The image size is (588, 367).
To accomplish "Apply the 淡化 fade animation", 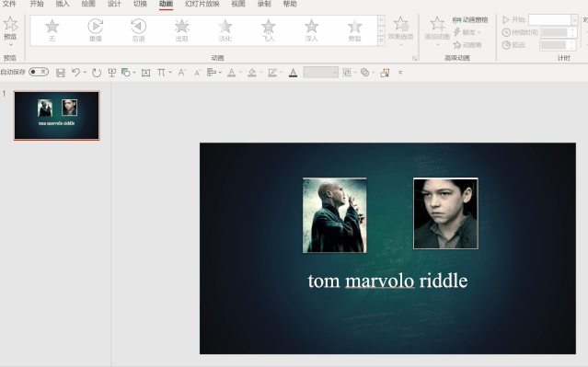I will coord(225,30).
